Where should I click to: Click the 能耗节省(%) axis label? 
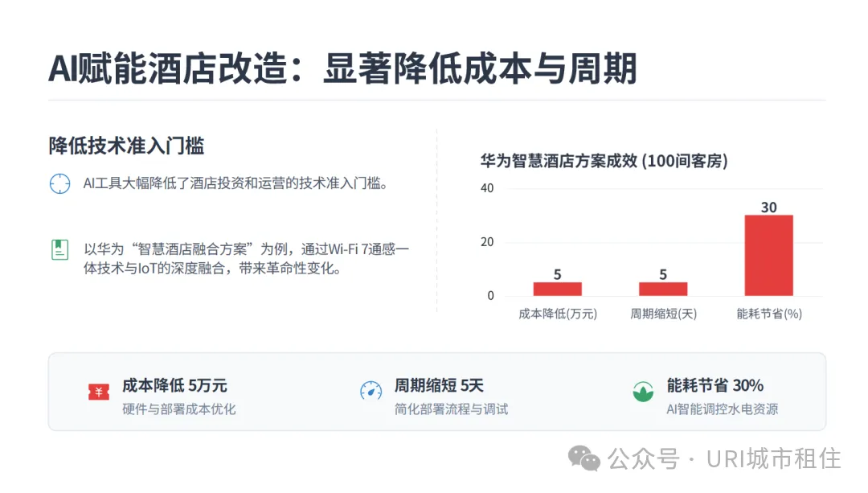(769, 314)
